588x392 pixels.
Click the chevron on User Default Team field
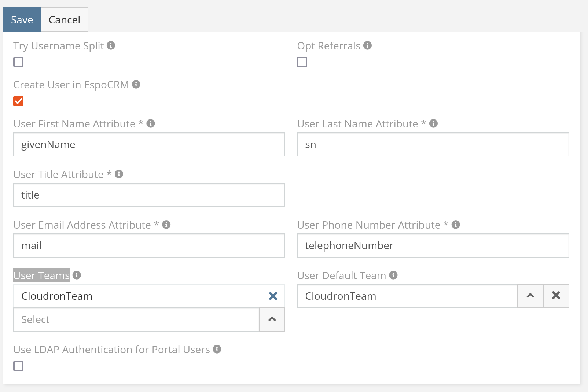[x=530, y=296]
